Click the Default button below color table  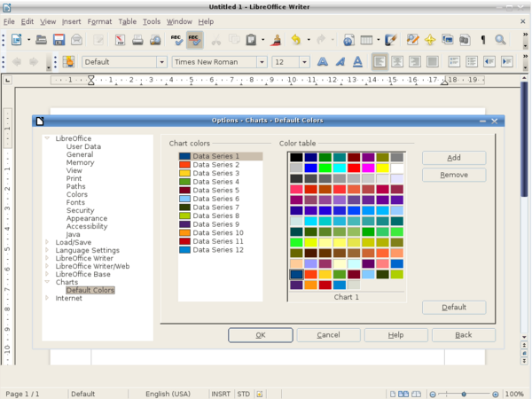click(454, 307)
